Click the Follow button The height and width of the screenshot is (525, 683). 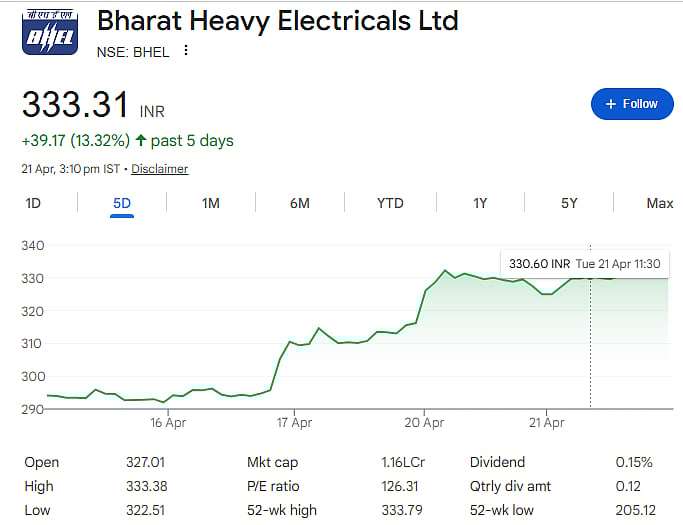631,103
